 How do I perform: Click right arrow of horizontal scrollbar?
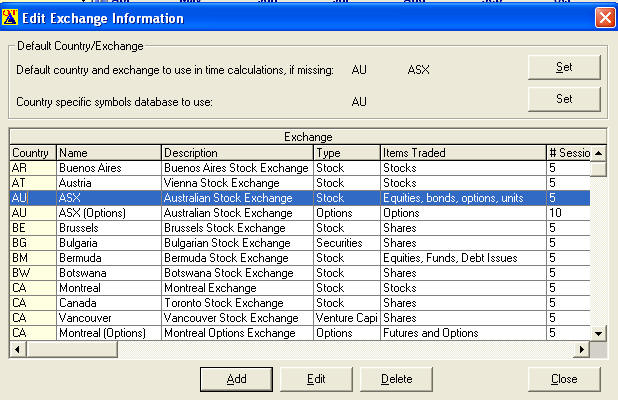[x=582, y=350]
